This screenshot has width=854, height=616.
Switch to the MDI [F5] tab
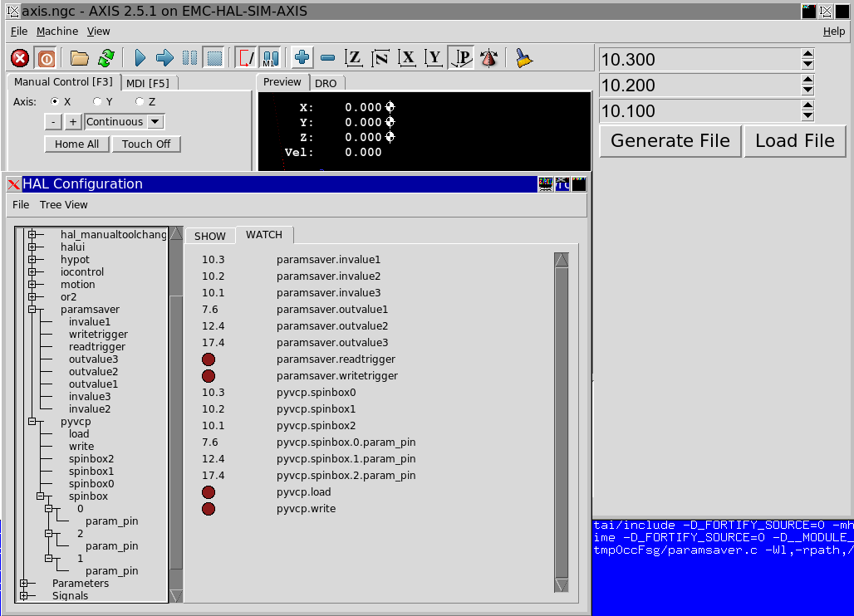[148, 83]
